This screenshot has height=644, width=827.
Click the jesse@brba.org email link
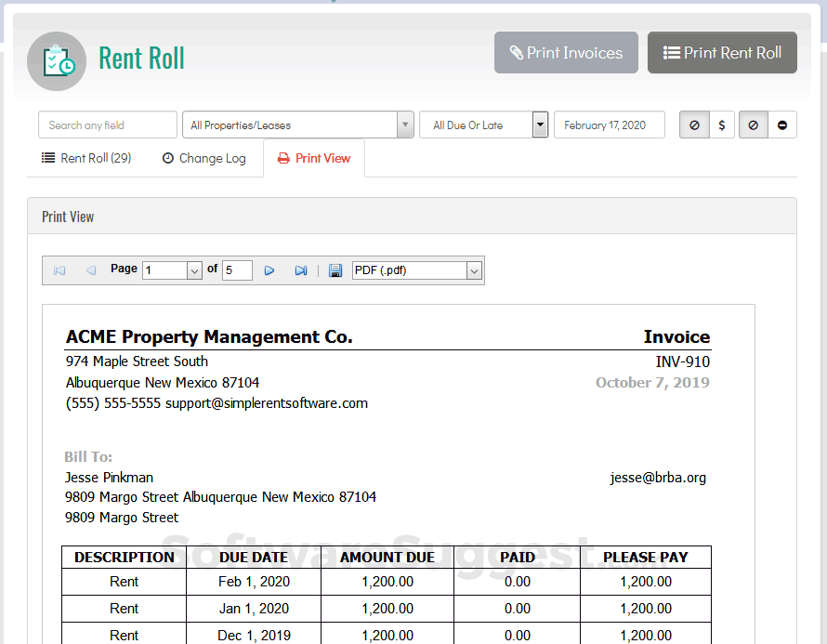point(657,477)
